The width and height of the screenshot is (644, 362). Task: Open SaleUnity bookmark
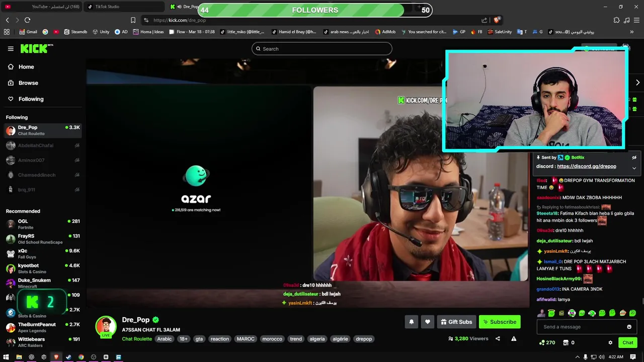(x=500, y=32)
